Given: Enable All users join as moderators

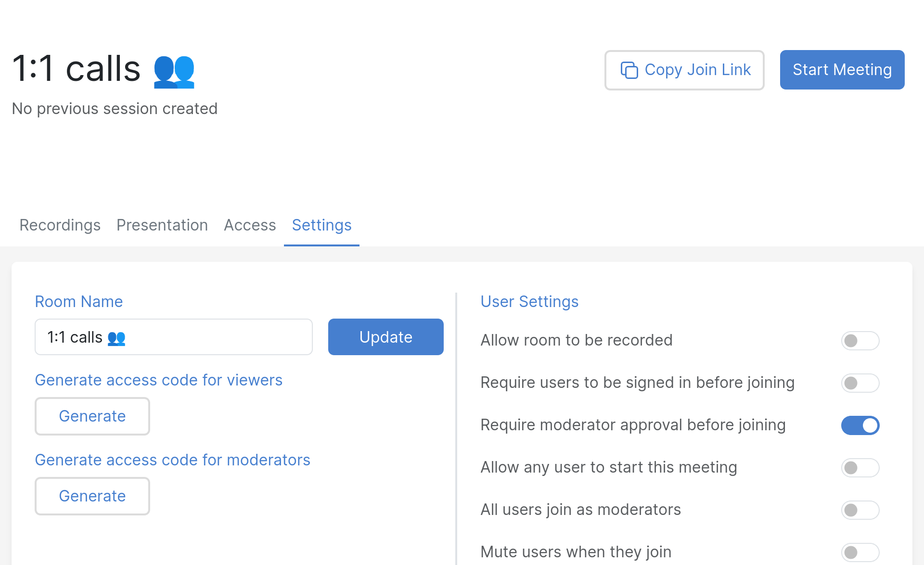Looking at the screenshot, I should pos(860,510).
